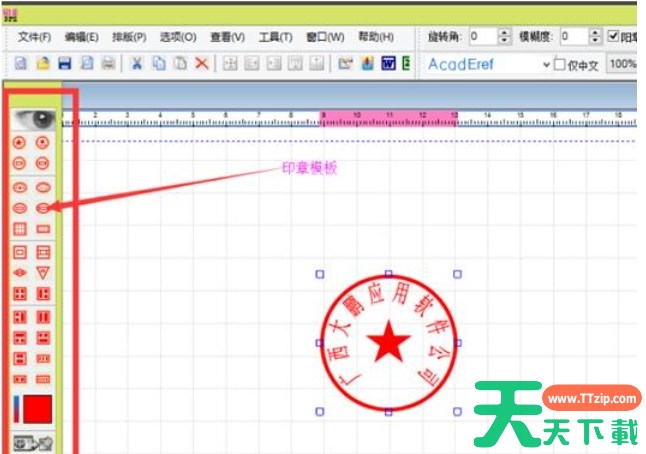
Task: Decrease 模糊度 with the down arrow
Action: coord(595,40)
